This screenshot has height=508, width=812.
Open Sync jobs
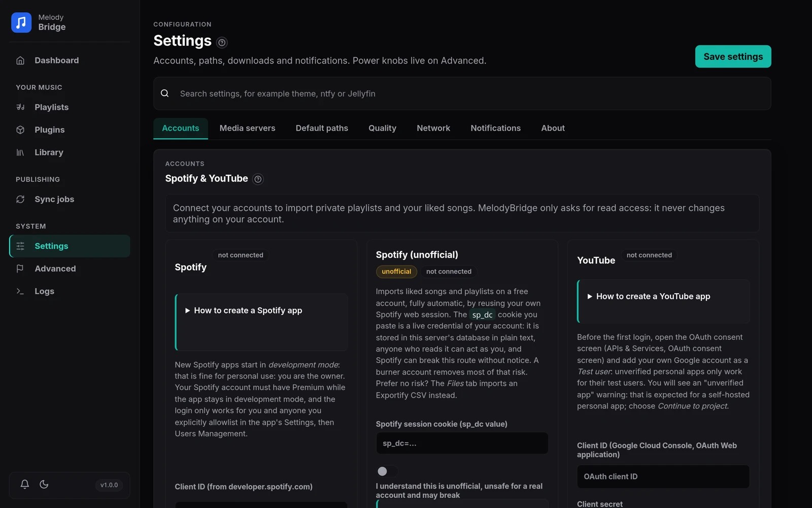[70, 199]
